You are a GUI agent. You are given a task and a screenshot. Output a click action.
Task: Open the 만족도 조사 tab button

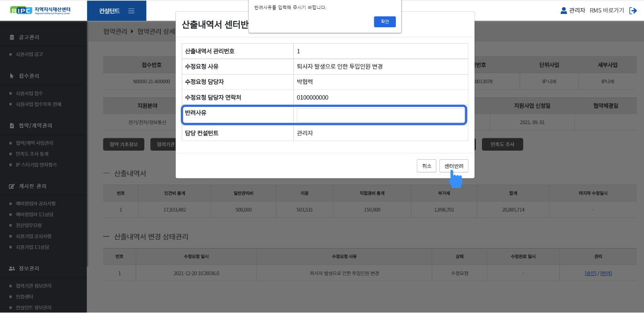502,144
